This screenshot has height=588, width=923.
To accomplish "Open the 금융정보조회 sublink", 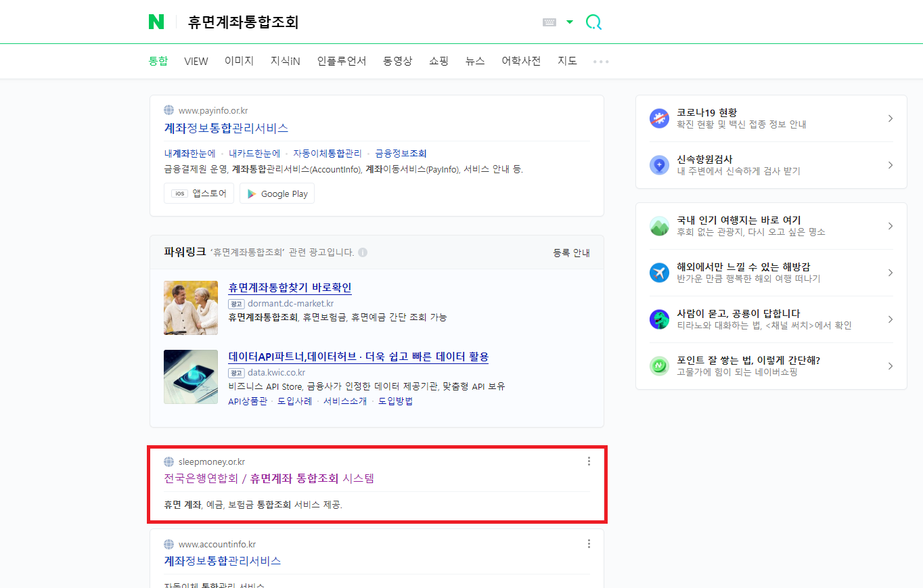I will point(401,154).
